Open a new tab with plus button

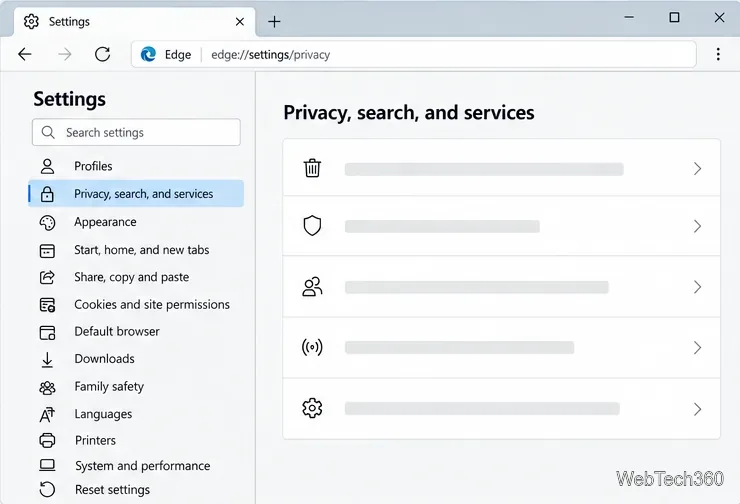[274, 21]
